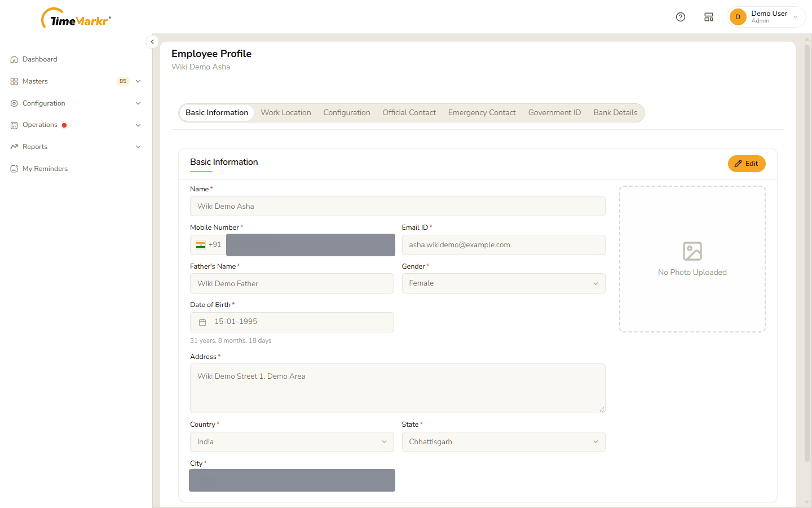812x508 pixels.
Task: Expand the Operations menu chevron
Action: 138,125
